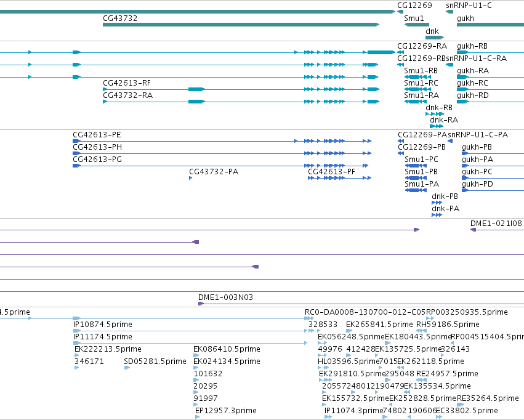Select transcript CG12269-RA label
Viewport: 524px width, 420px height.
coord(422,46)
